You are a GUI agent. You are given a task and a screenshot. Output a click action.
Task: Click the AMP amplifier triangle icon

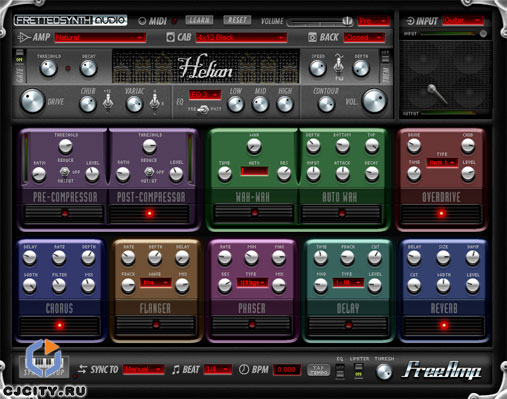coord(23,37)
